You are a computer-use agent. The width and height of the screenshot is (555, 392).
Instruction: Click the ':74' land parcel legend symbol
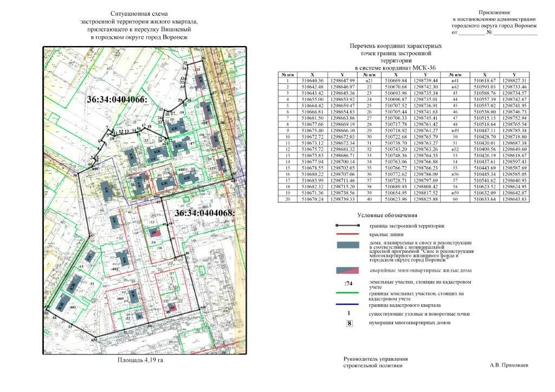point(349,283)
